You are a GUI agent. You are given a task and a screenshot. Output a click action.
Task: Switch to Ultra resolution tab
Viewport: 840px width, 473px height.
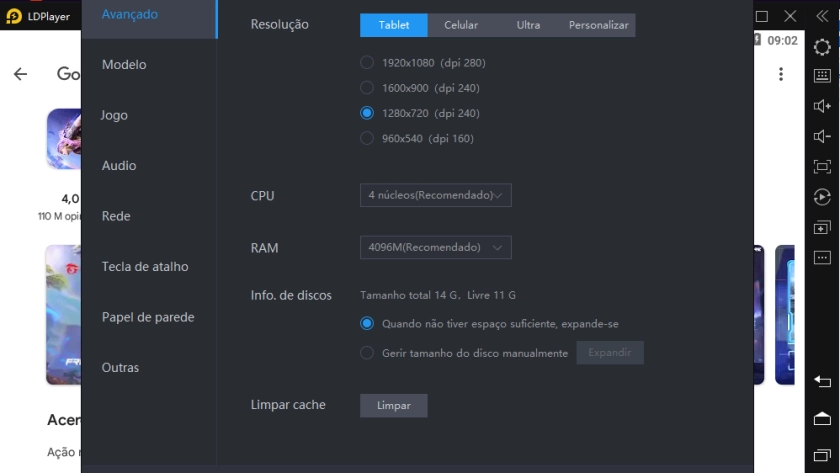(528, 25)
